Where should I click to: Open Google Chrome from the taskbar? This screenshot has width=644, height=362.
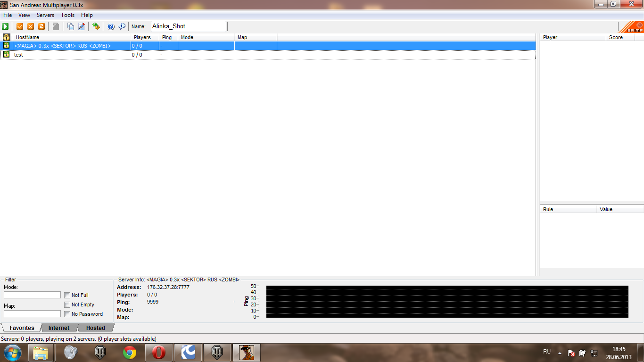point(130,353)
